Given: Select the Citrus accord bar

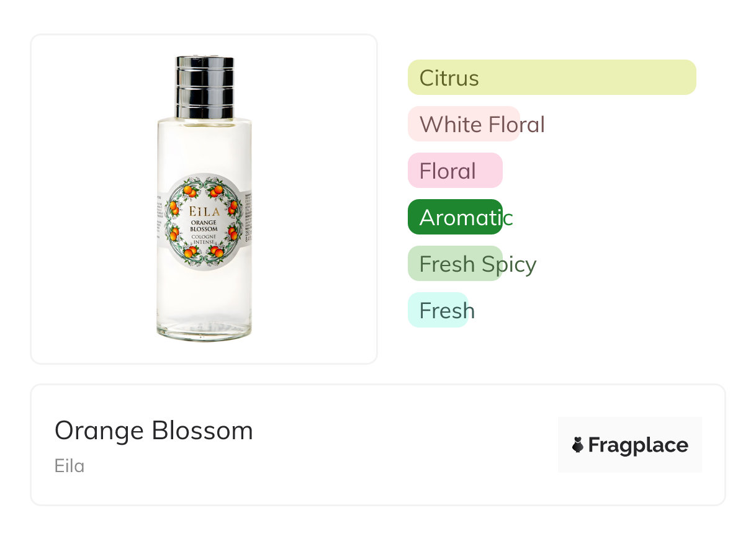Looking at the screenshot, I should click(551, 78).
